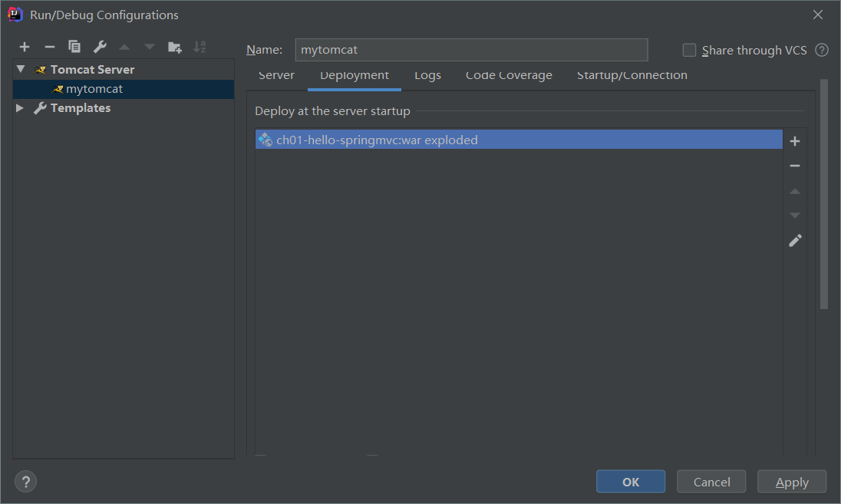Show help for Share through VCS

(822, 51)
